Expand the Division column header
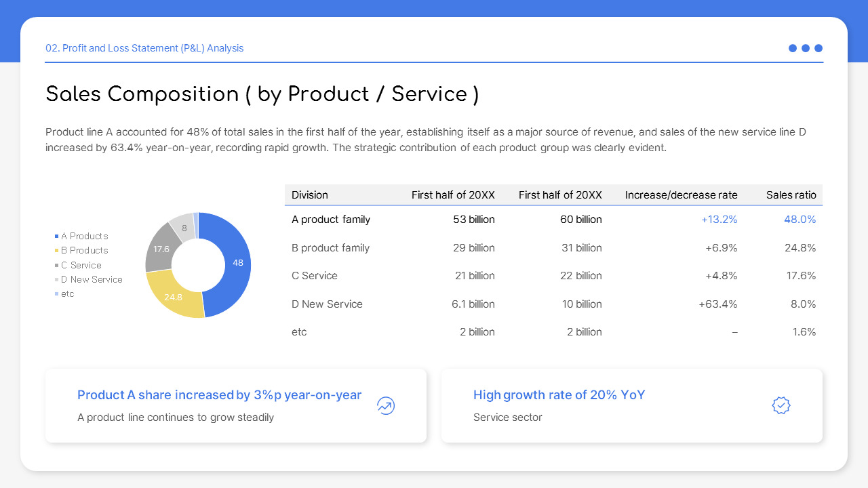 (310, 195)
